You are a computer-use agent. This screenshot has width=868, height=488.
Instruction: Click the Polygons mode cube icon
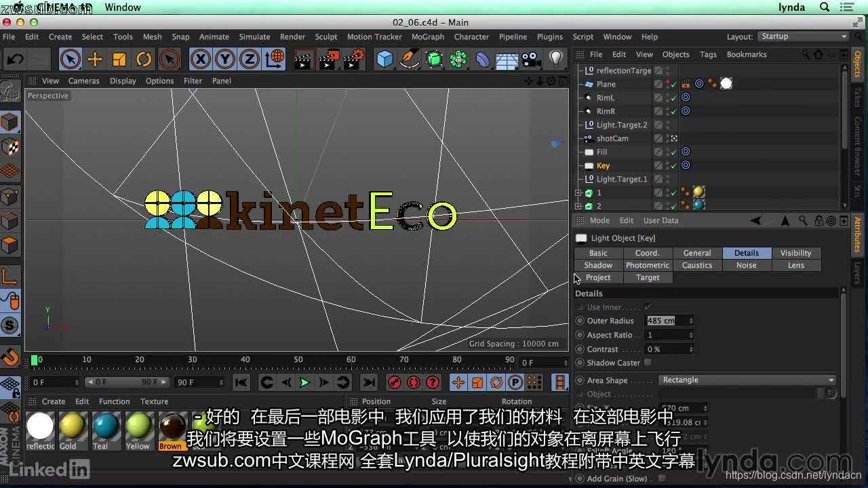(10, 245)
